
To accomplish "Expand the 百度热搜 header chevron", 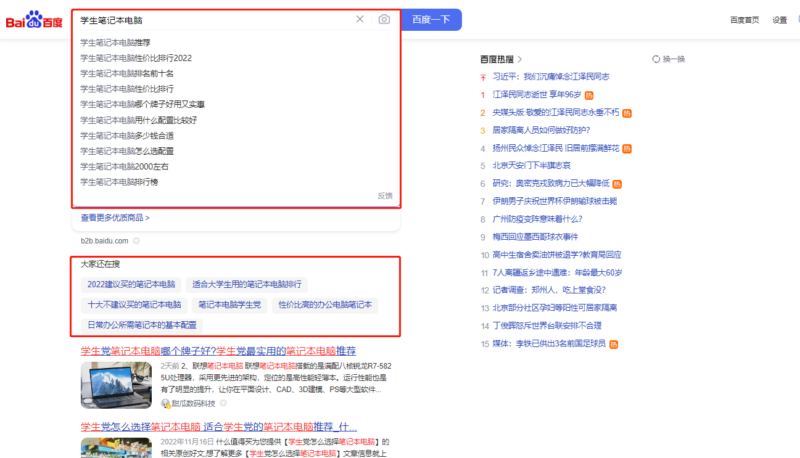I will click(x=520, y=59).
